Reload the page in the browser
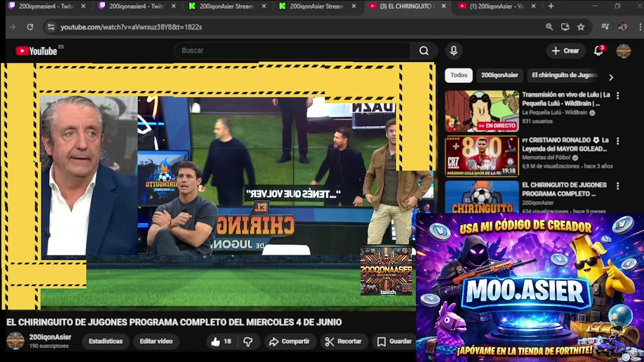Screen dimensions: 644x362 pos(30,27)
